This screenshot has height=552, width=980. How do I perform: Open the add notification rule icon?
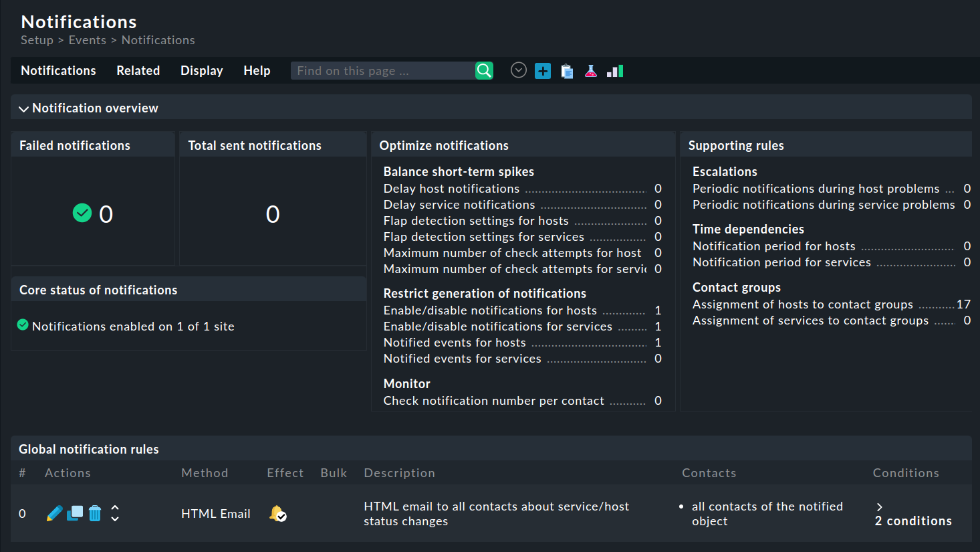(x=542, y=70)
